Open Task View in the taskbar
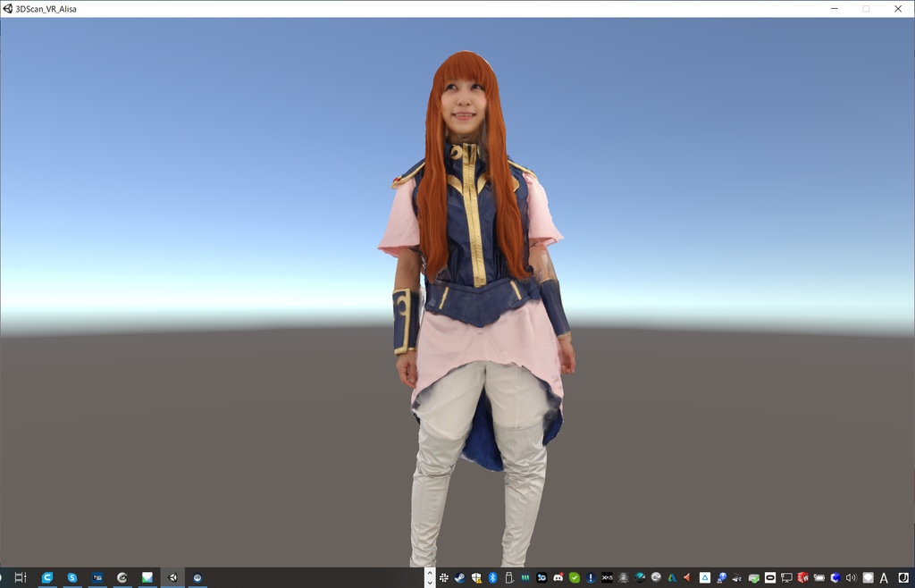The height and width of the screenshot is (588, 915). pyautogui.click(x=21, y=577)
